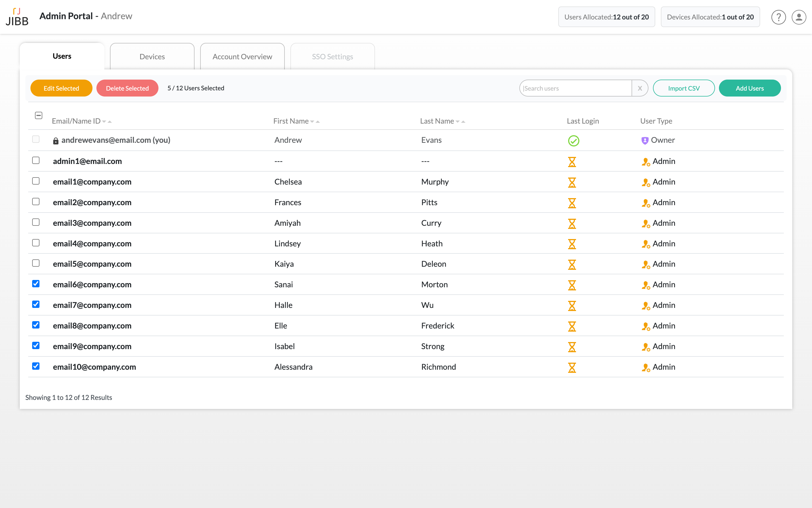Click the hourglass icon in Chelsea Murphy's row

coord(572,182)
